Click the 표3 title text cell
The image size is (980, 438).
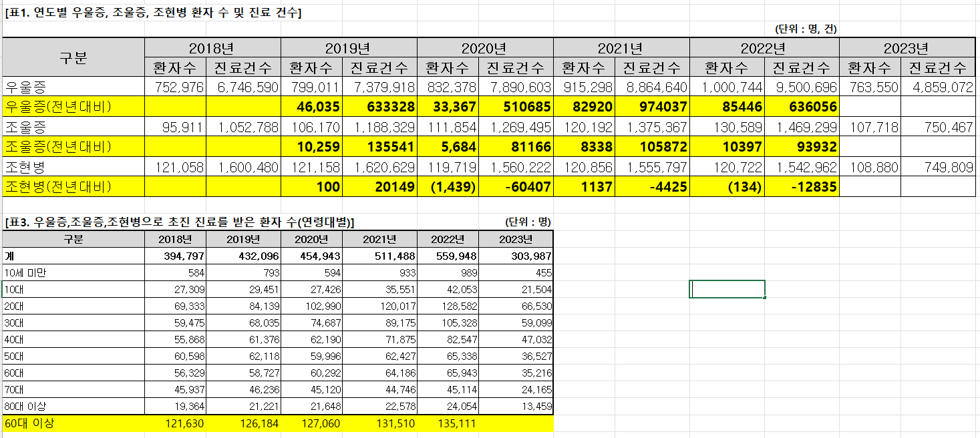pyautogui.click(x=180, y=222)
